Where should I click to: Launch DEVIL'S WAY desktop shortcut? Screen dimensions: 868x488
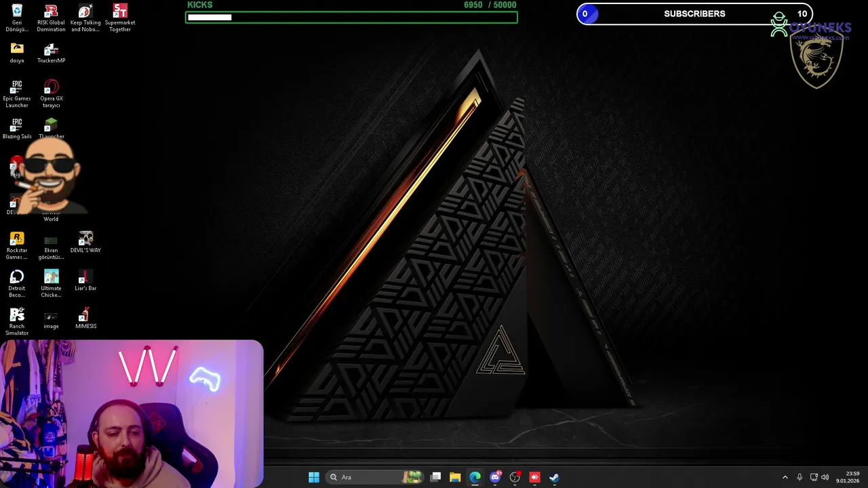tap(85, 243)
